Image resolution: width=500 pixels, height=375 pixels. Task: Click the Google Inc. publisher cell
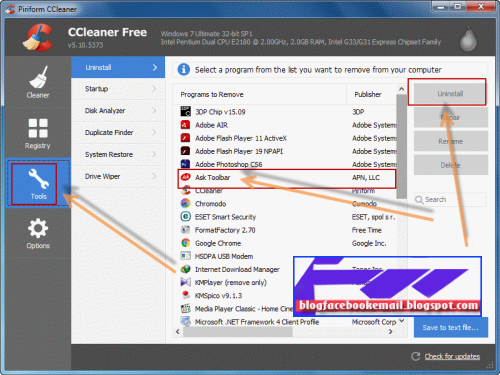click(369, 243)
